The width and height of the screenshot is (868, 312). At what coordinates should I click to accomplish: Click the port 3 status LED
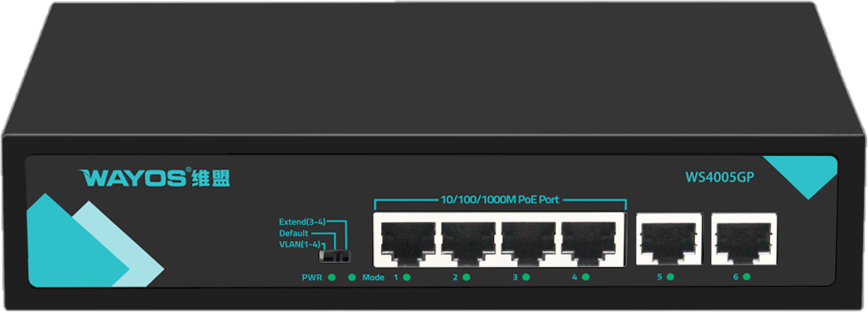(x=526, y=277)
